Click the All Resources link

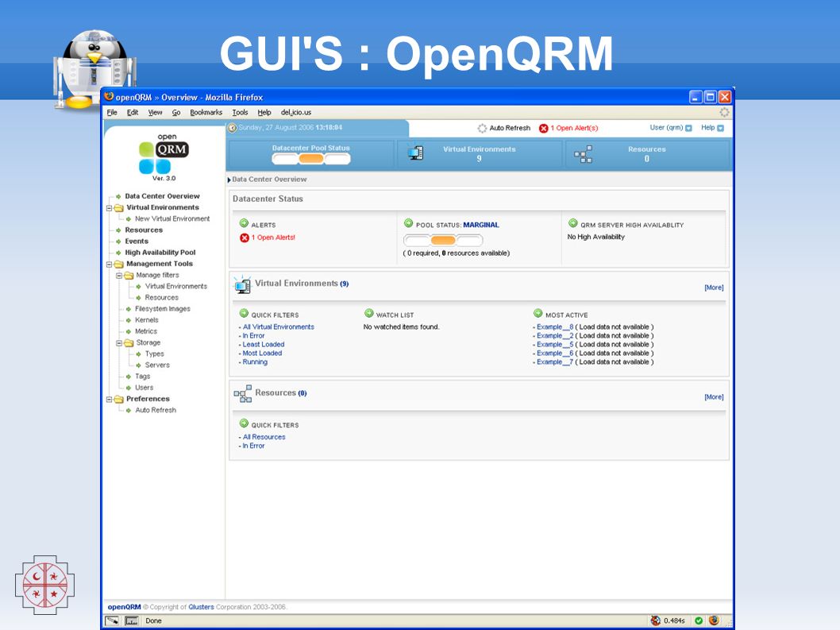click(264, 437)
